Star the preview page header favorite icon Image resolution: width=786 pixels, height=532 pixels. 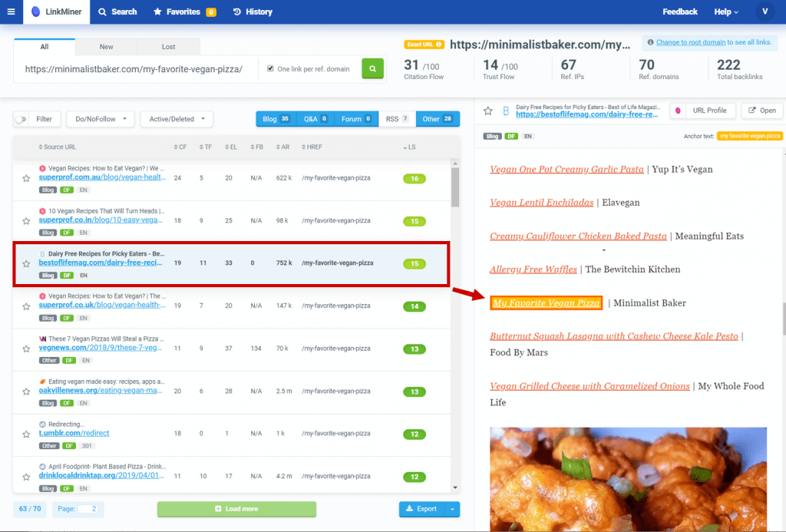click(x=487, y=111)
